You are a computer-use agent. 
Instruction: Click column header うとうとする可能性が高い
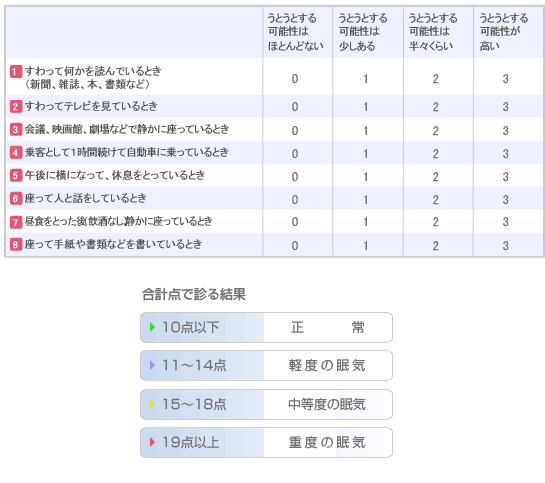[x=503, y=32]
